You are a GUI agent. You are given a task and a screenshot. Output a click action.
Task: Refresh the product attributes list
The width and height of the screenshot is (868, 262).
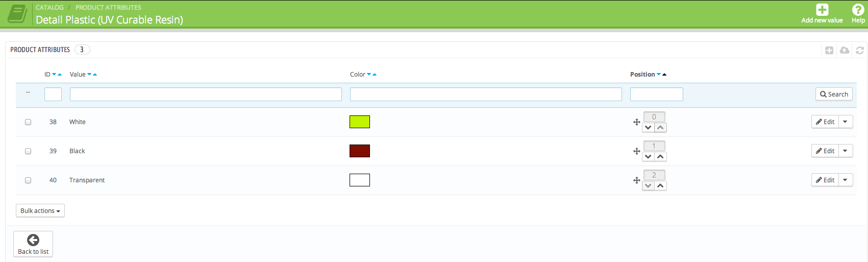(x=860, y=50)
